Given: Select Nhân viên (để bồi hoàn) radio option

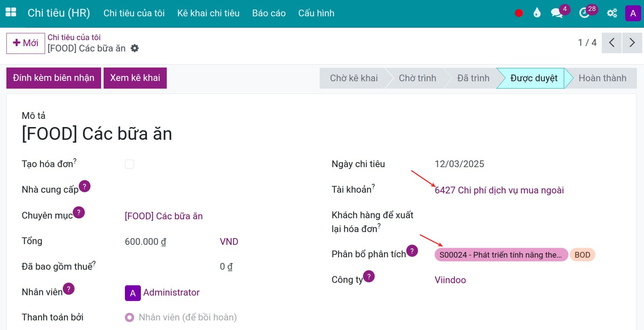Looking at the screenshot, I should [130, 317].
